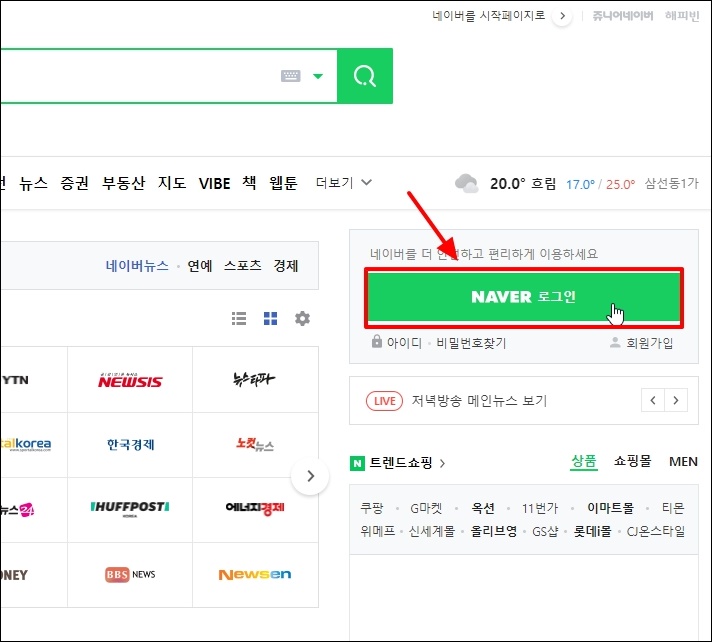Click next arrow in live news box

coord(676,400)
